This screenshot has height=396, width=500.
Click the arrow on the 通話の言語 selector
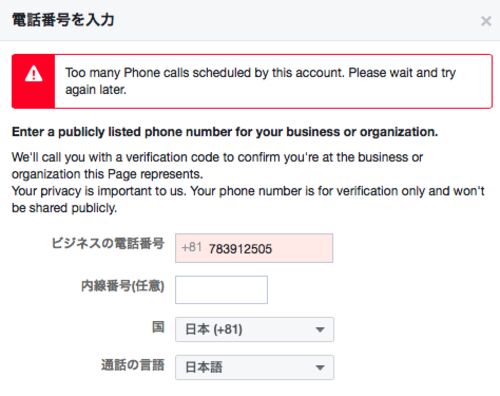click(x=320, y=368)
